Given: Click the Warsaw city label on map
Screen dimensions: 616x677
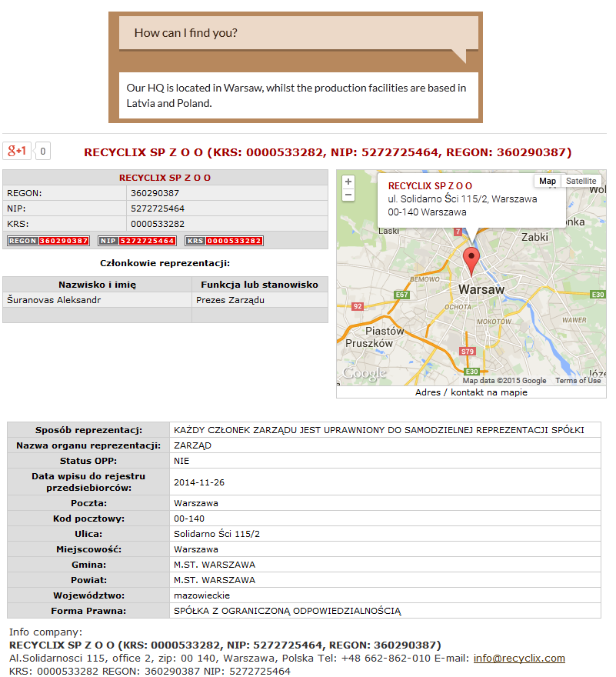Looking at the screenshot, I should (x=481, y=289).
